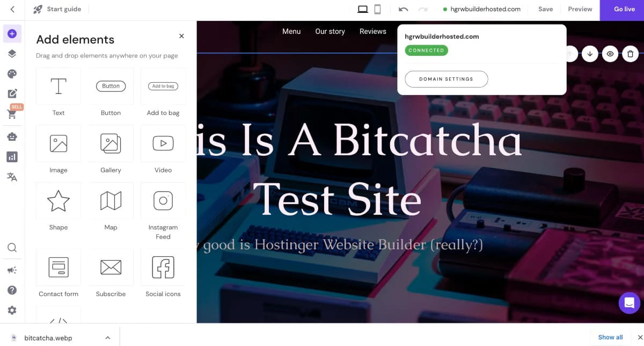Open the site Preview
This screenshot has width=644, height=346.
click(x=580, y=9)
